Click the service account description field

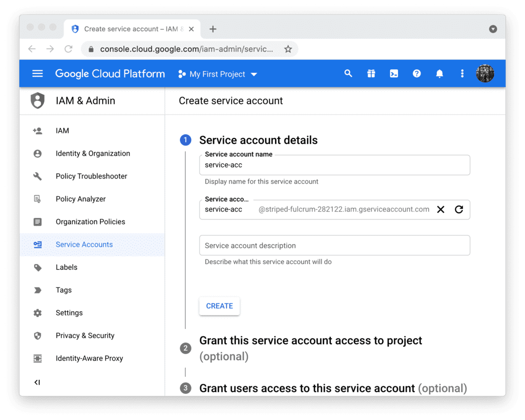pos(334,245)
